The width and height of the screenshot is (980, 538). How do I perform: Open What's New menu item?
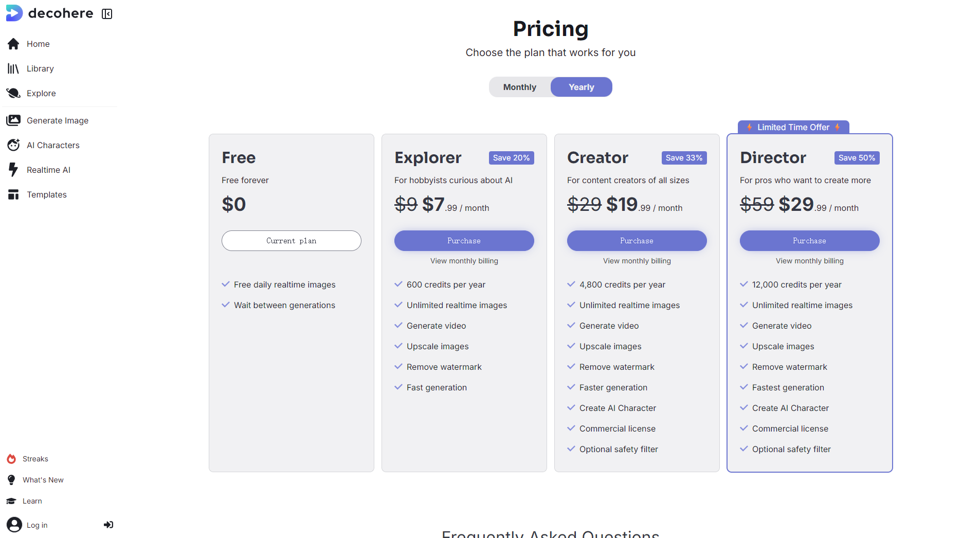[x=43, y=480]
